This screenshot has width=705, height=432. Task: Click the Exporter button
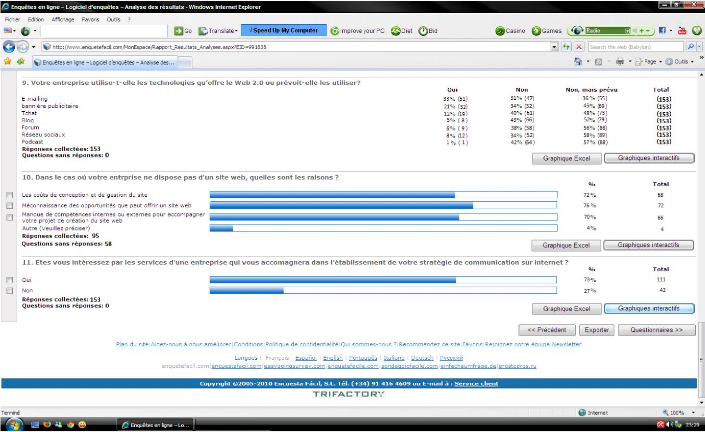[x=597, y=330]
